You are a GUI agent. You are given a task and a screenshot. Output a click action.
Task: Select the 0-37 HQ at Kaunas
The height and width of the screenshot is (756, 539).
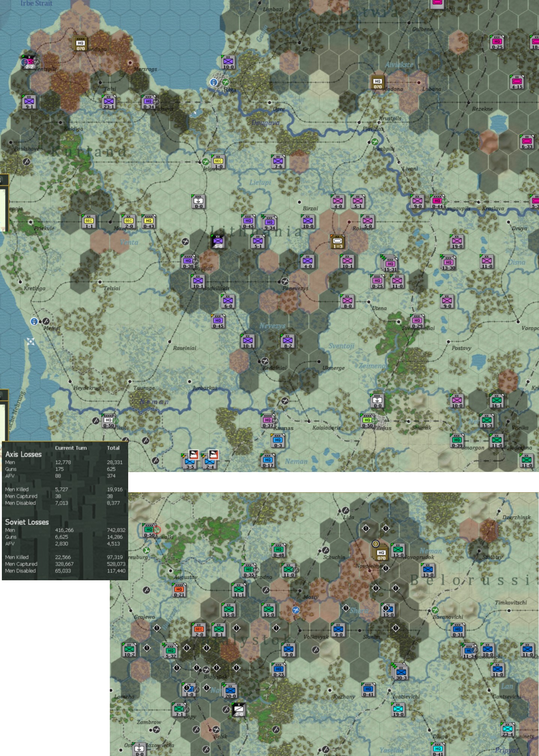click(x=268, y=421)
